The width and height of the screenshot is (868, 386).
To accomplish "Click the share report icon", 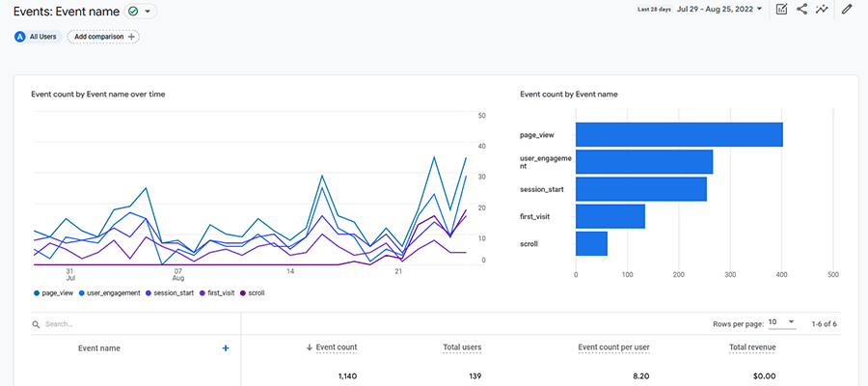I will pyautogui.click(x=802, y=10).
